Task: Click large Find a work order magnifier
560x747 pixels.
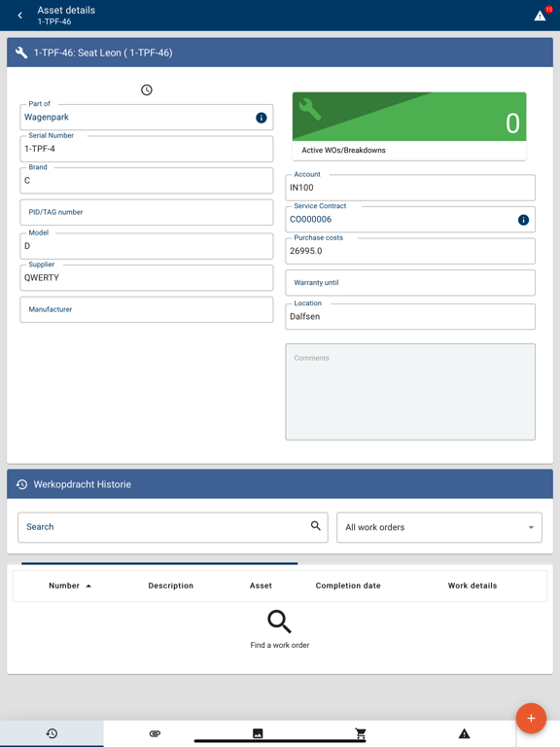Action: [x=279, y=622]
